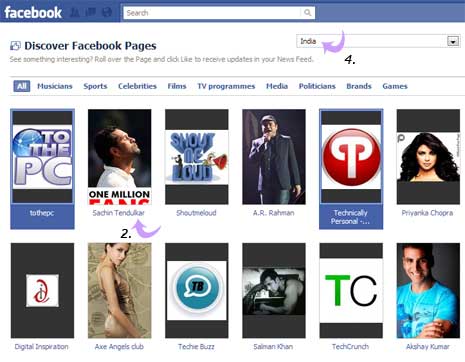
Task: Click the India country selection box
Action: (x=378, y=41)
